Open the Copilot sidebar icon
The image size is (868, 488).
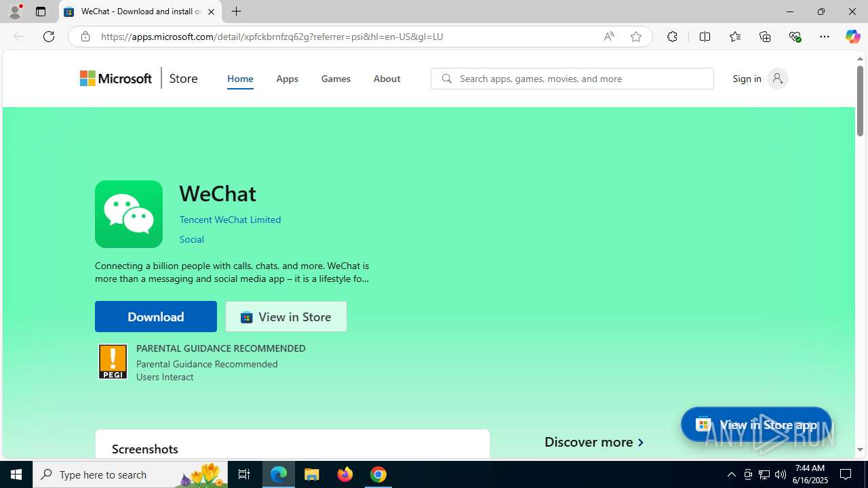(852, 37)
